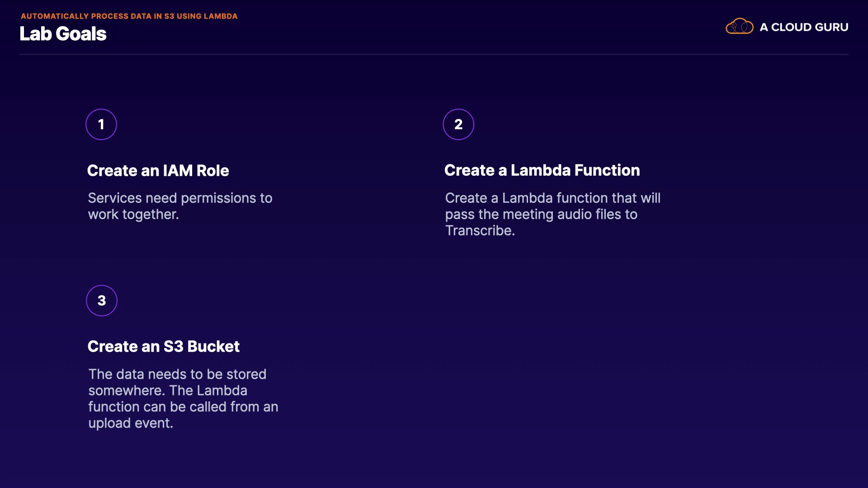This screenshot has width=868, height=488.
Task: Click the "Create an IAM Role" heading
Action: coord(158,171)
